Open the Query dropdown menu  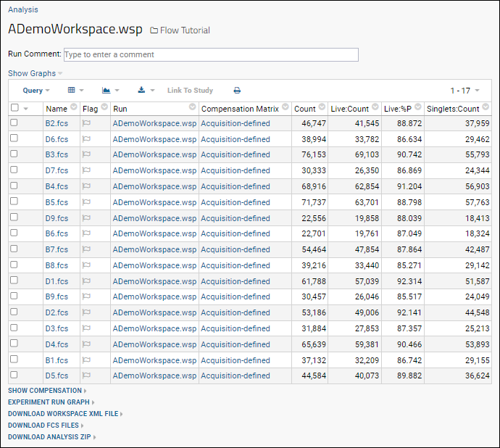tap(36, 91)
